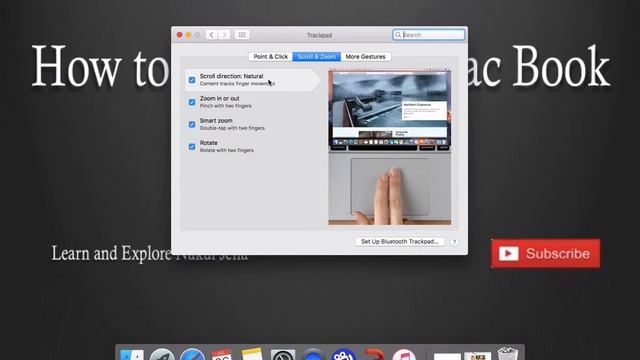Open Launchpad rocket icon in dock
Viewport: 640px width, 360px height.
162,354
